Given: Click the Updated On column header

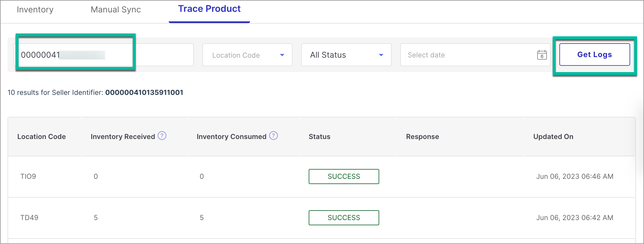Looking at the screenshot, I should [553, 136].
